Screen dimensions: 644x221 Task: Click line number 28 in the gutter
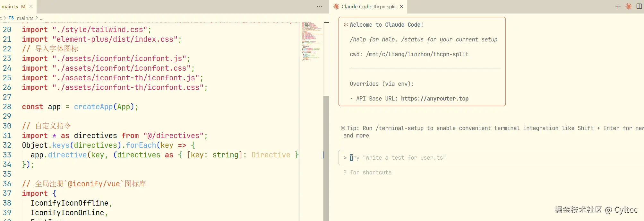(x=7, y=107)
